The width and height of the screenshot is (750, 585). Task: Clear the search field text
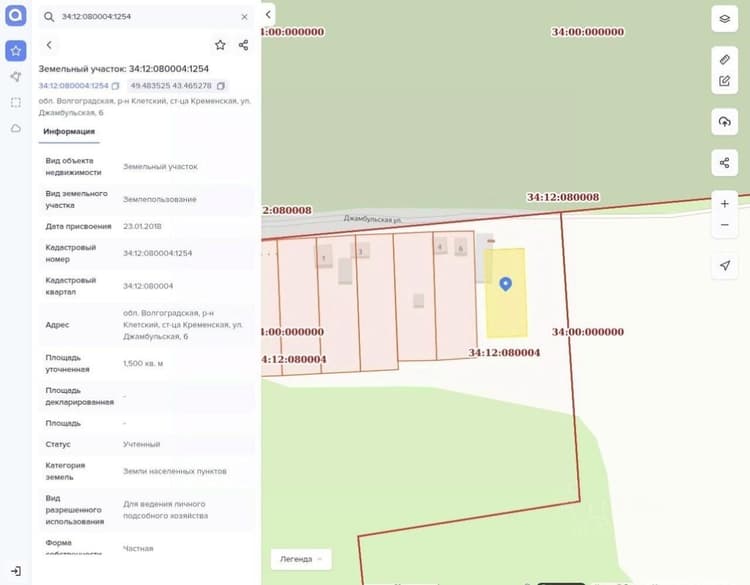[244, 17]
